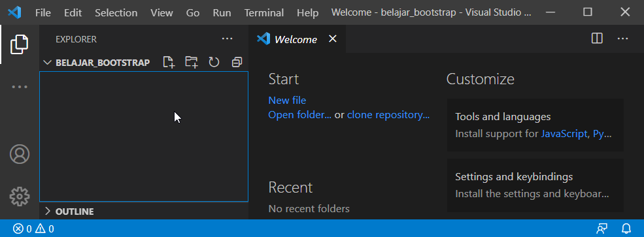Open the View menu

(x=162, y=12)
